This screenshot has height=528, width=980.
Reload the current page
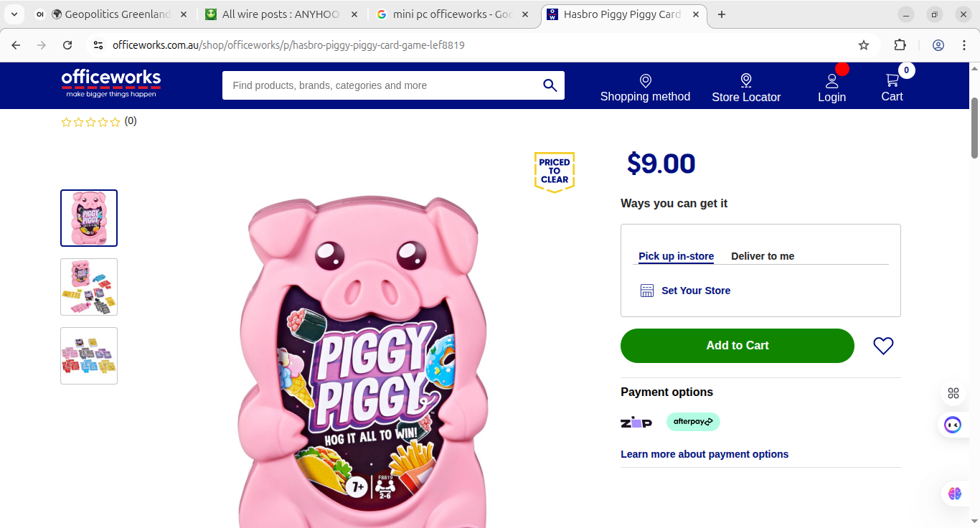click(x=67, y=45)
